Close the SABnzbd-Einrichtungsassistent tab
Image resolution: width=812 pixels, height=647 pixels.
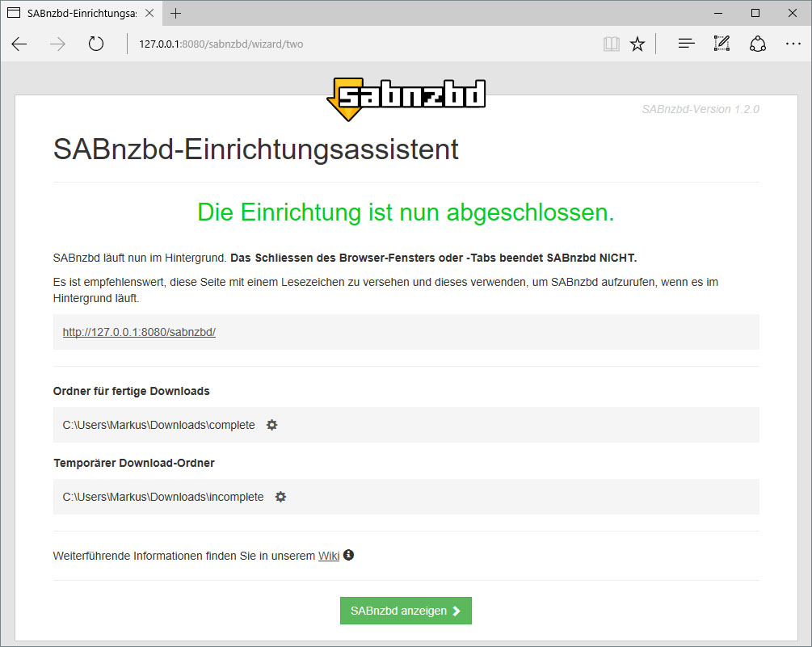[149, 14]
